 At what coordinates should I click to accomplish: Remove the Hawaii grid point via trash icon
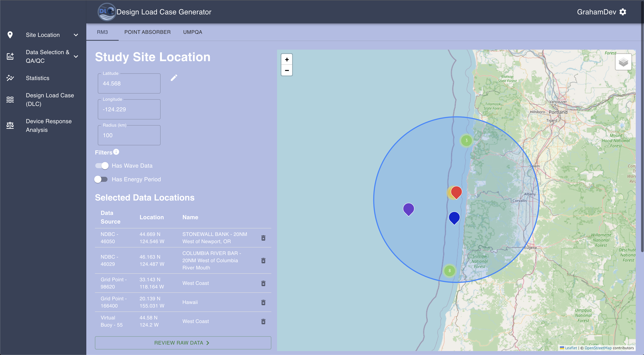(263, 302)
